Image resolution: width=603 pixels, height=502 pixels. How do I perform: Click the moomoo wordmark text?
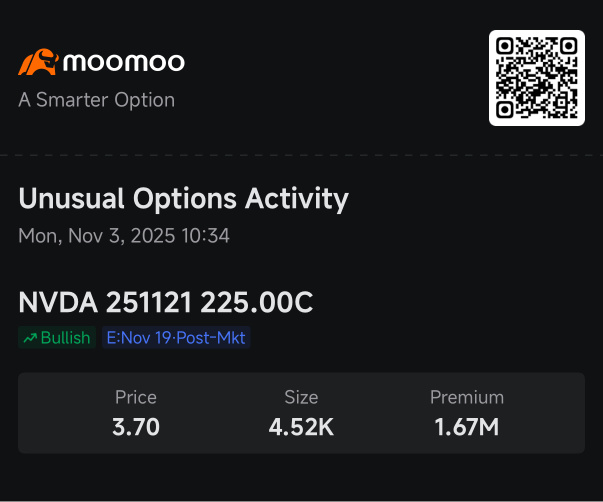tap(124, 63)
